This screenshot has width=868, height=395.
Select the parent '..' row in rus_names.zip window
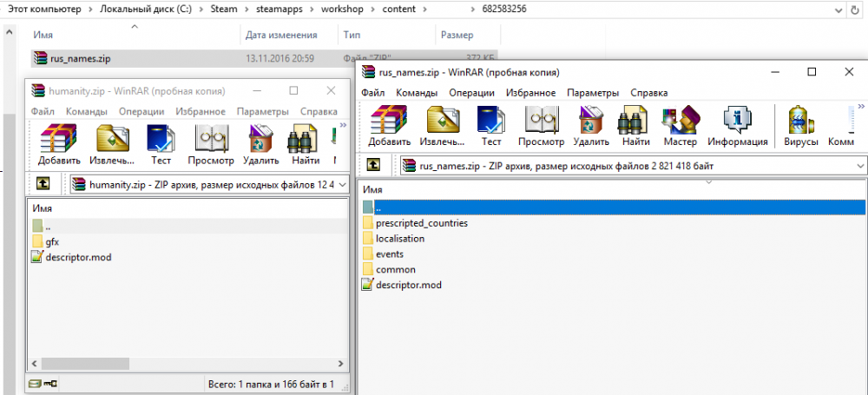coord(613,207)
